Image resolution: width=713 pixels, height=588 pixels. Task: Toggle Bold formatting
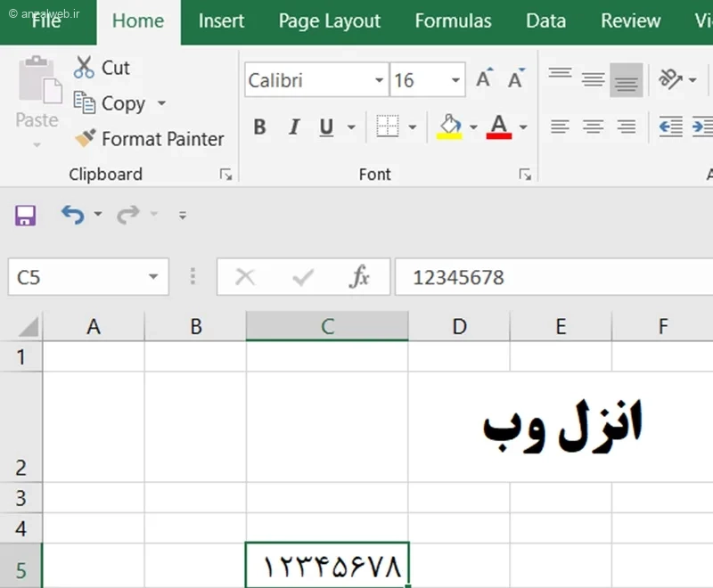point(259,127)
